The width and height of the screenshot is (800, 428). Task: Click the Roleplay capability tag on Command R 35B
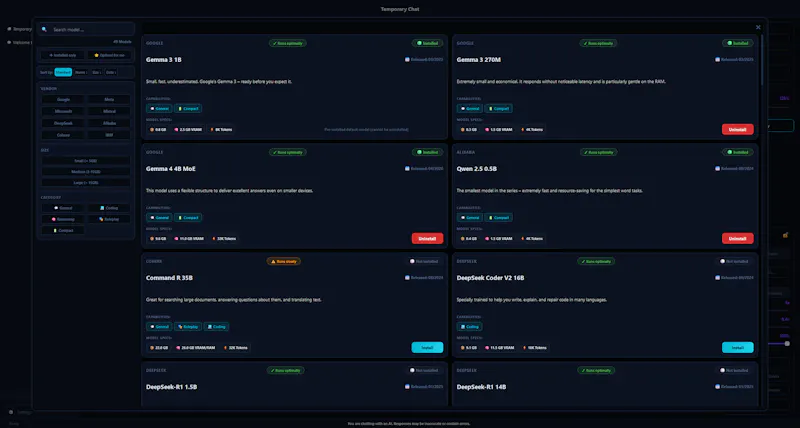(x=188, y=326)
